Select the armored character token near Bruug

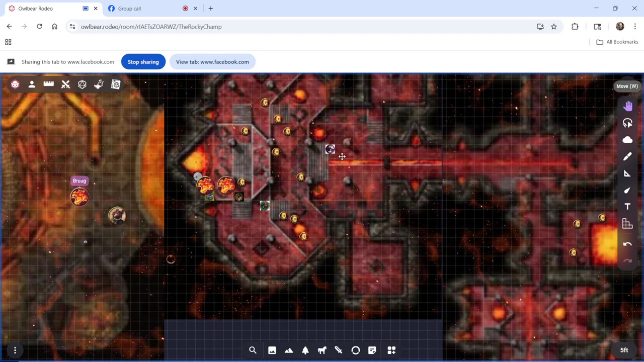click(117, 216)
